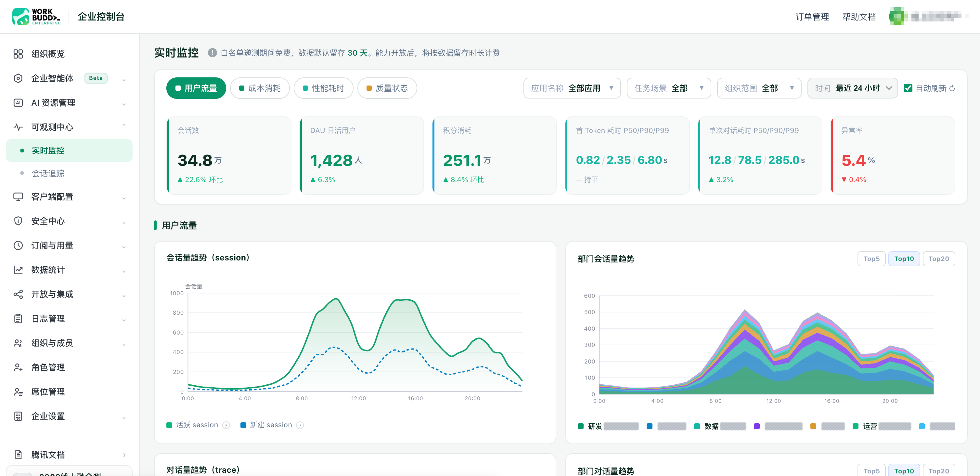Click the 腾讯文档 document icon
The height and width of the screenshot is (476, 980).
coord(18,455)
